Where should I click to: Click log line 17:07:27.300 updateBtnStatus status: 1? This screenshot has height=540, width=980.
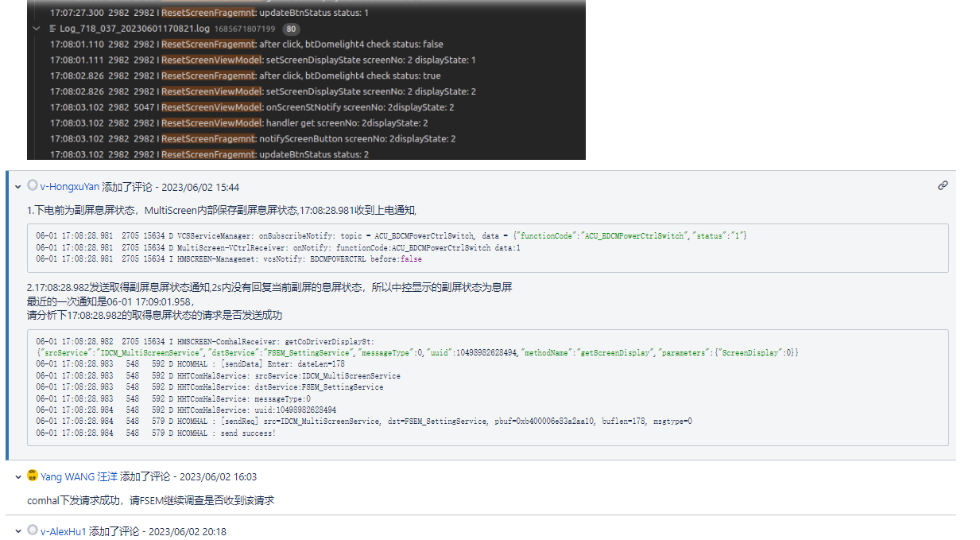coord(209,13)
